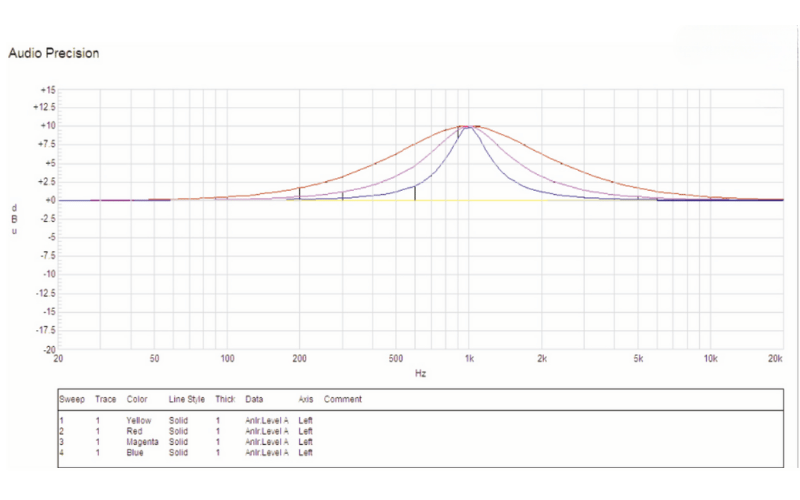
Task: Click the +7.5 label on the level axis
Action: point(46,144)
